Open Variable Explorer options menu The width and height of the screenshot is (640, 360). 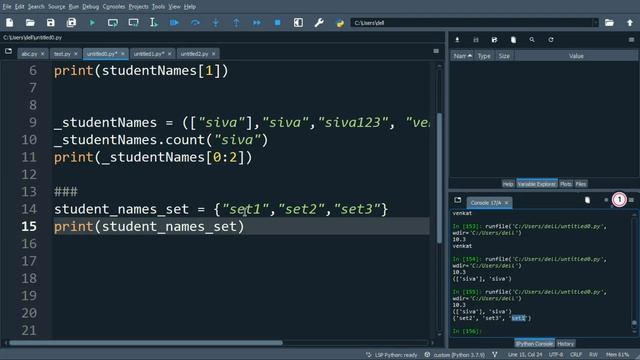point(631,40)
